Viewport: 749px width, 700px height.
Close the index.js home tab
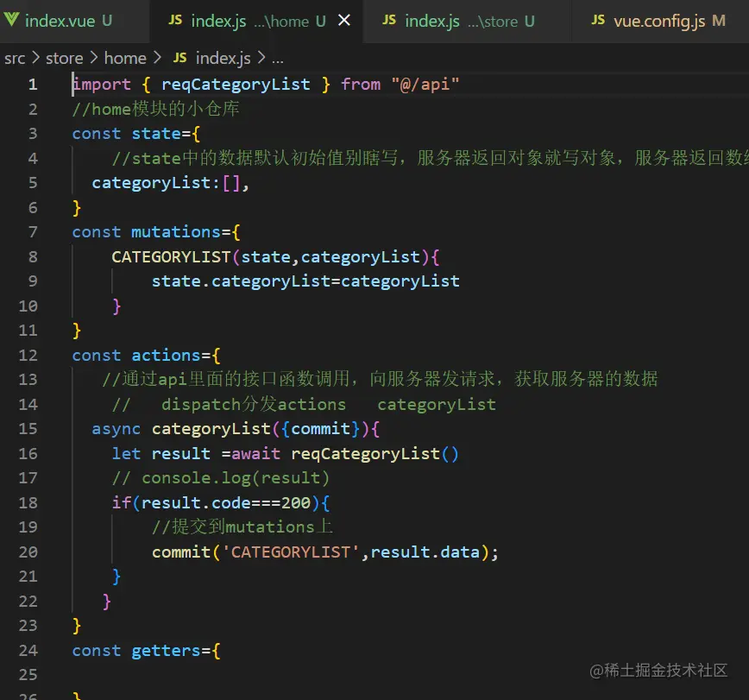point(344,20)
